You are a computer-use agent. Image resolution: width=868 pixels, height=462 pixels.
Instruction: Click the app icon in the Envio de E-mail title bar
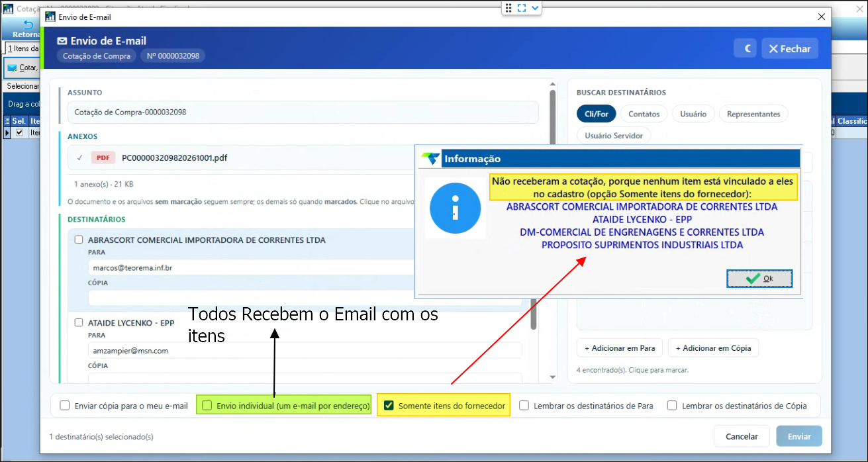(x=50, y=17)
